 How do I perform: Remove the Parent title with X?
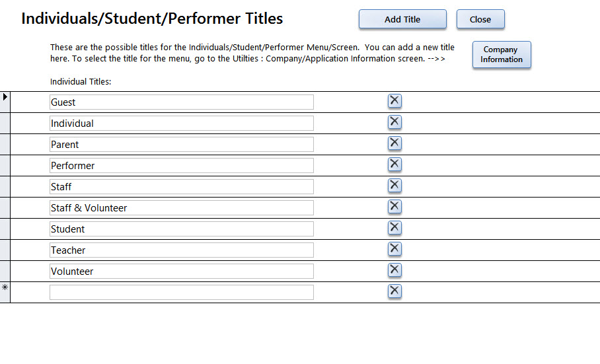394,143
